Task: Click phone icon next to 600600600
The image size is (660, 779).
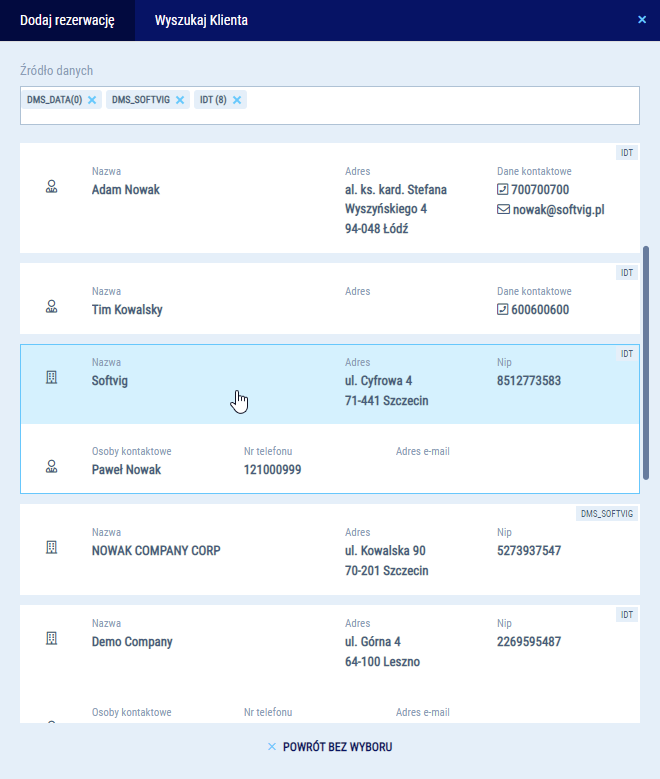Action: 503,309
